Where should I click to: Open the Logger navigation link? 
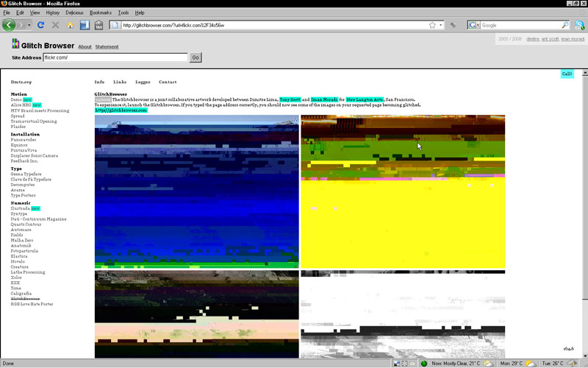tap(143, 82)
